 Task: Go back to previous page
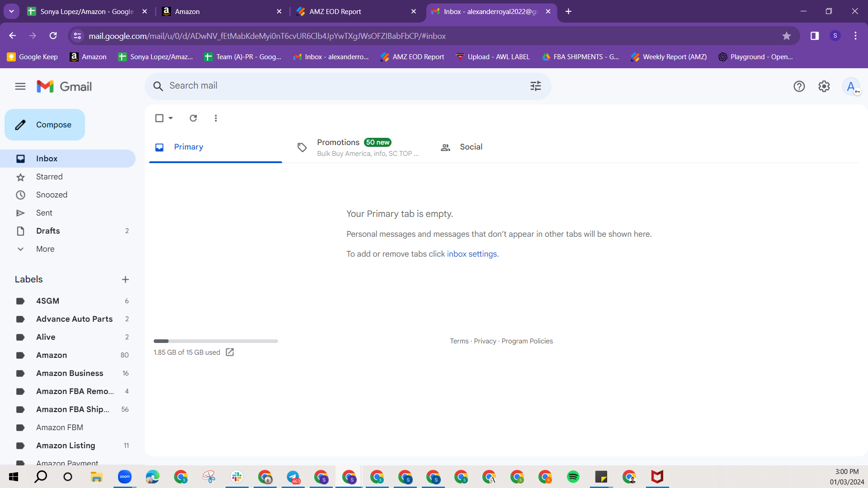pos(13,36)
